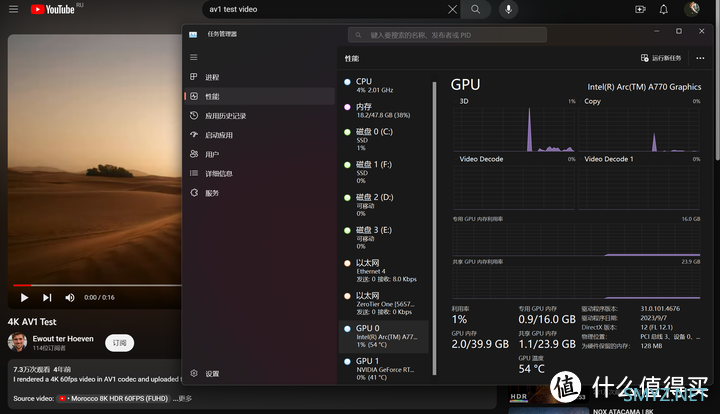Click the performance list scrollbar
The height and width of the screenshot is (414, 720).
pos(434,227)
